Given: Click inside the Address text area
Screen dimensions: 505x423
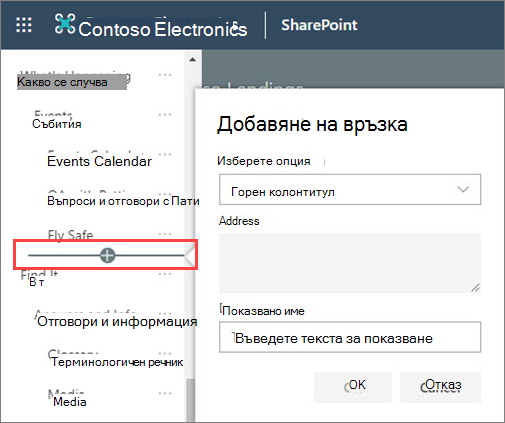Looking at the screenshot, I should [350, 263].
